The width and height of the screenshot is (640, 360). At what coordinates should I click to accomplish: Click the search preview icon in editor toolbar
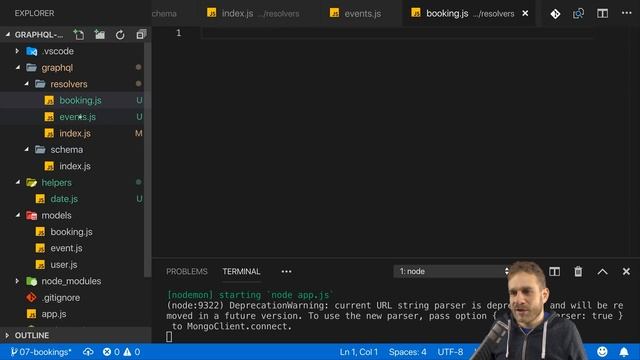pos(578,13)
